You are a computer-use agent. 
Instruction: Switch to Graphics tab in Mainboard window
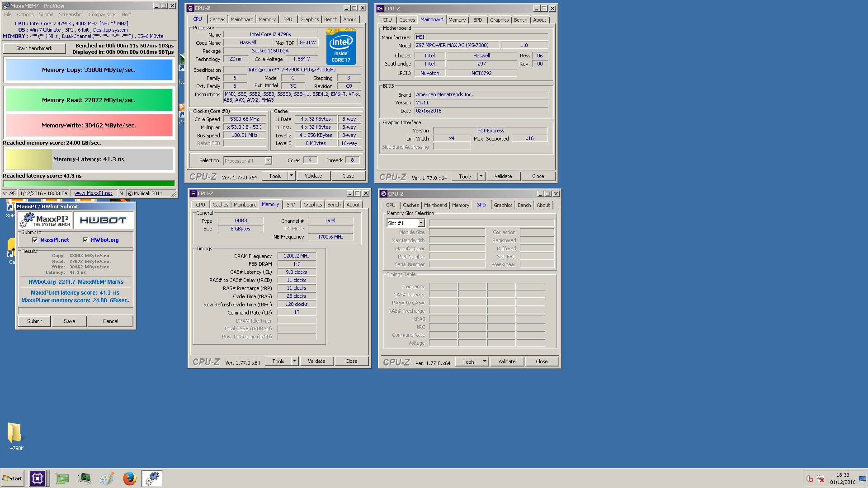[x=499, y=20]
